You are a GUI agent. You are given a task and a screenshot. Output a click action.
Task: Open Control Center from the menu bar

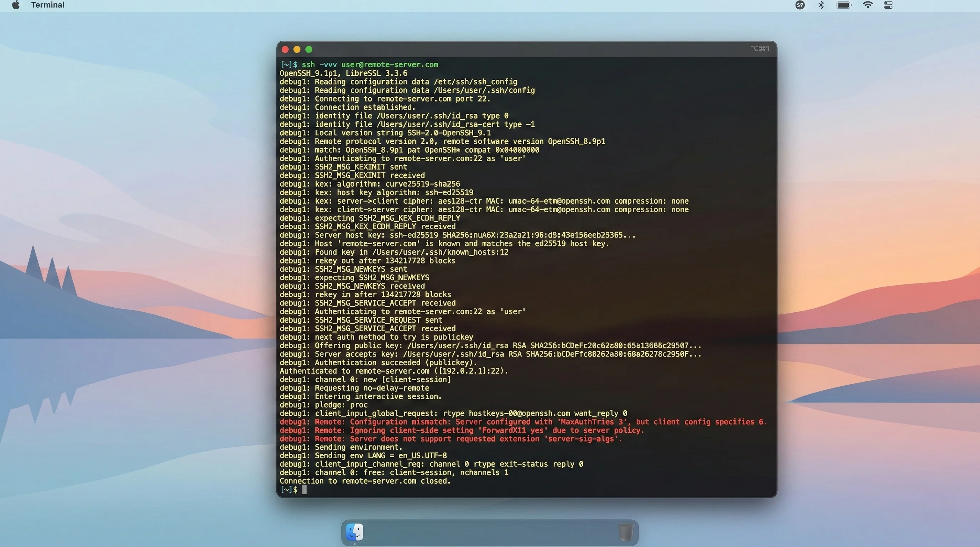pyautogui.click(x=888, y=5)
